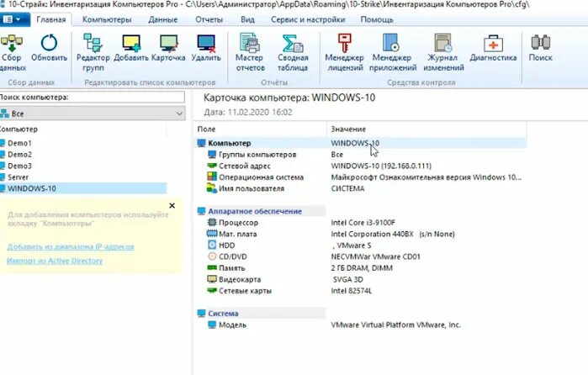Click the Поле column header
The image size is (588, 375).
(x=261, y=129)
